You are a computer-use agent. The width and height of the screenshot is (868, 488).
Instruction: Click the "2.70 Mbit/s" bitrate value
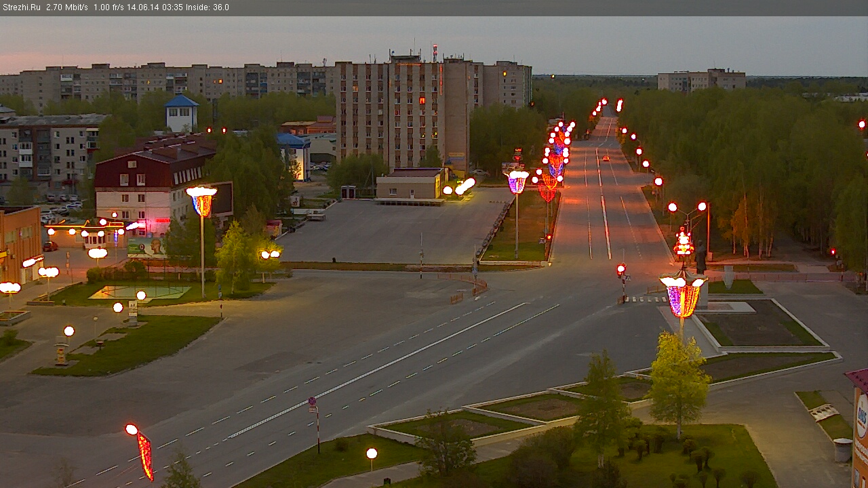coord(67,7)
